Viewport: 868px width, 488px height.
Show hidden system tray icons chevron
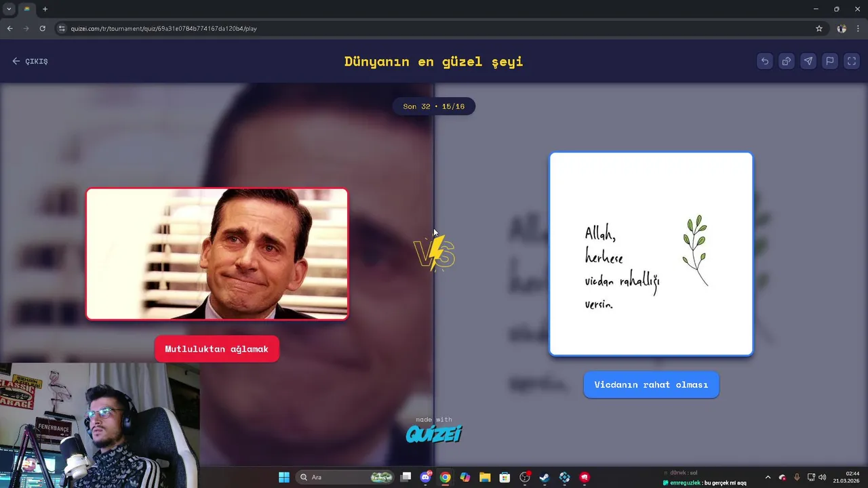click(768, 477)
